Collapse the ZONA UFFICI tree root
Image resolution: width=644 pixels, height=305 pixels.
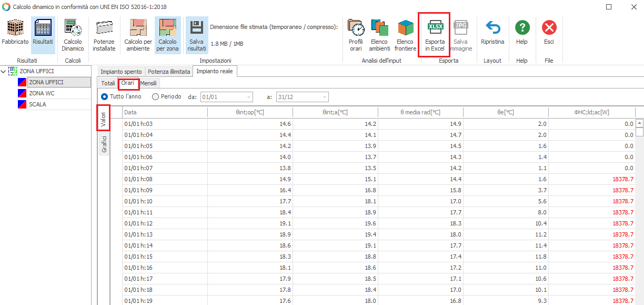4,71
